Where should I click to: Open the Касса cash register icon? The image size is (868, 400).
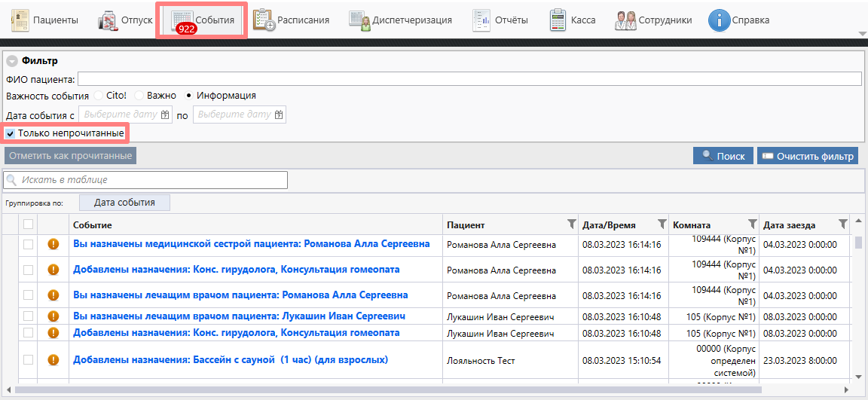(558, 20)
